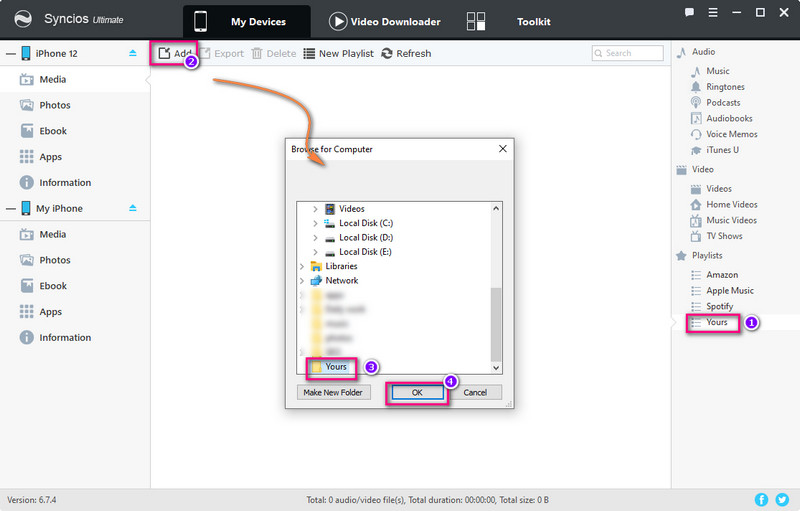Open the feedback chat icon
This screenshot has width=800, height=511.
[x=689, y=12]
